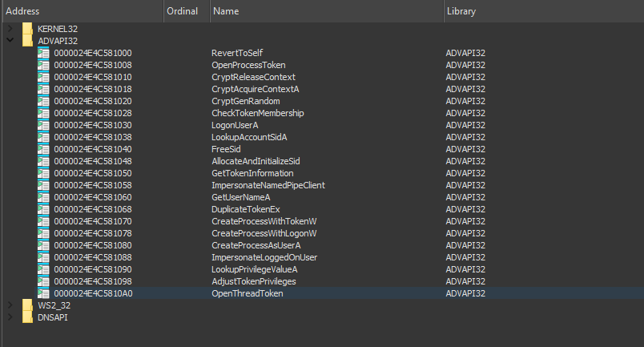Click the ADVAPI32 folder icon

click(x=27, y=41)
